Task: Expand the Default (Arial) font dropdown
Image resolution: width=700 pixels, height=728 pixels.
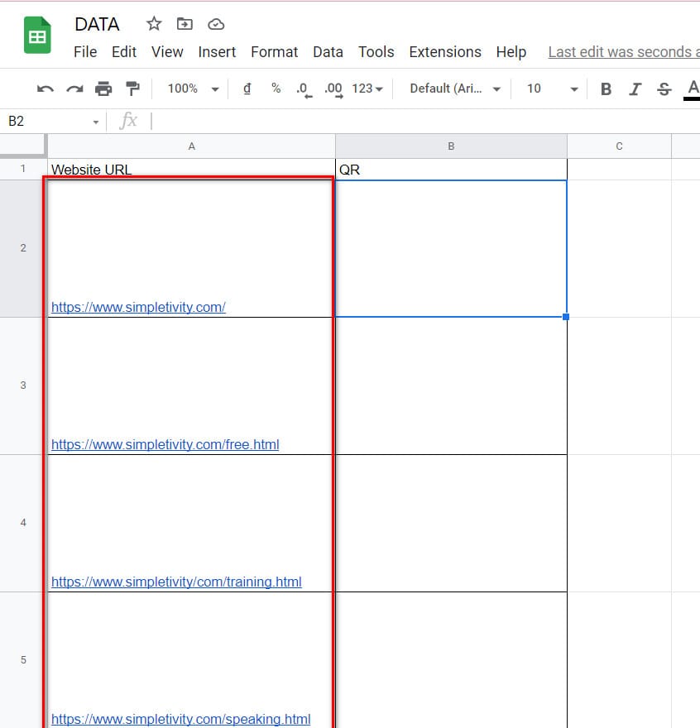Action: pyautogui.click(x=456, y=89)
